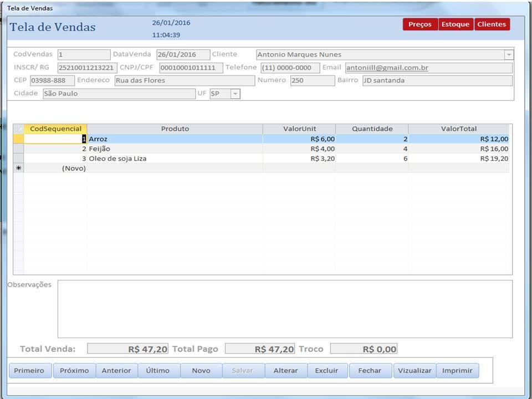Viewport: 532px width, 399px height.
Task: Delete record with Excluir button
Action: coord(328,371)
